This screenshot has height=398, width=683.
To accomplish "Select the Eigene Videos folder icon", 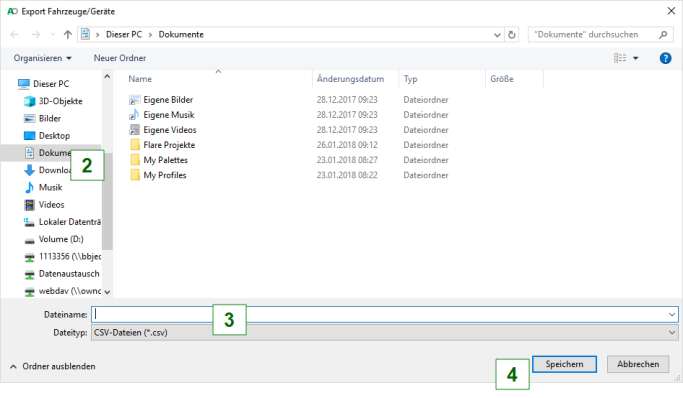I will point(135,130).
